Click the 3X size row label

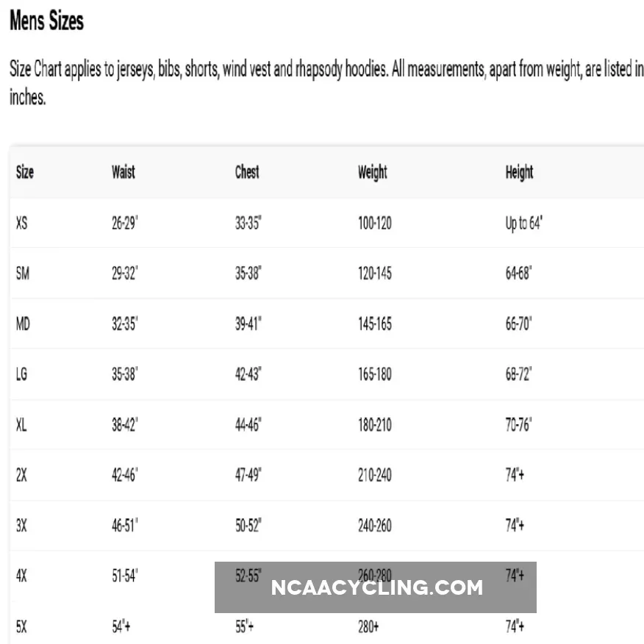22,526
